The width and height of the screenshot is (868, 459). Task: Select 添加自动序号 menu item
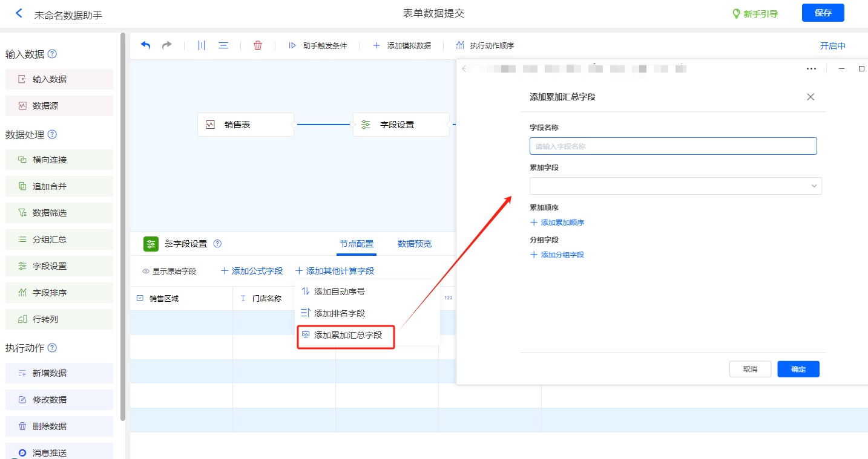pyautogui.click(x=339, y=291)
